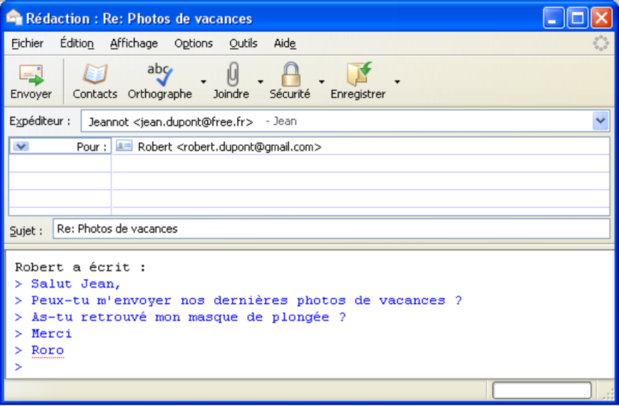The width and height of the screenshot is (619, 406).
Task: Click the Envoyer send icon
Action: [31, 75]
